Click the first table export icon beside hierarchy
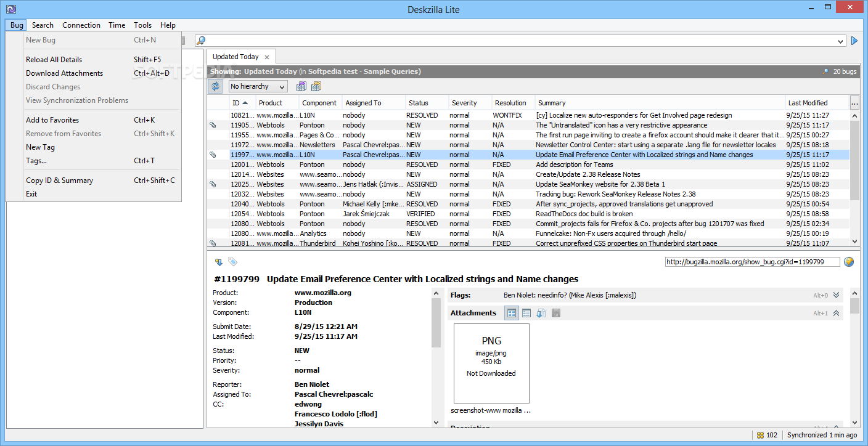 [x=301, y=86]
